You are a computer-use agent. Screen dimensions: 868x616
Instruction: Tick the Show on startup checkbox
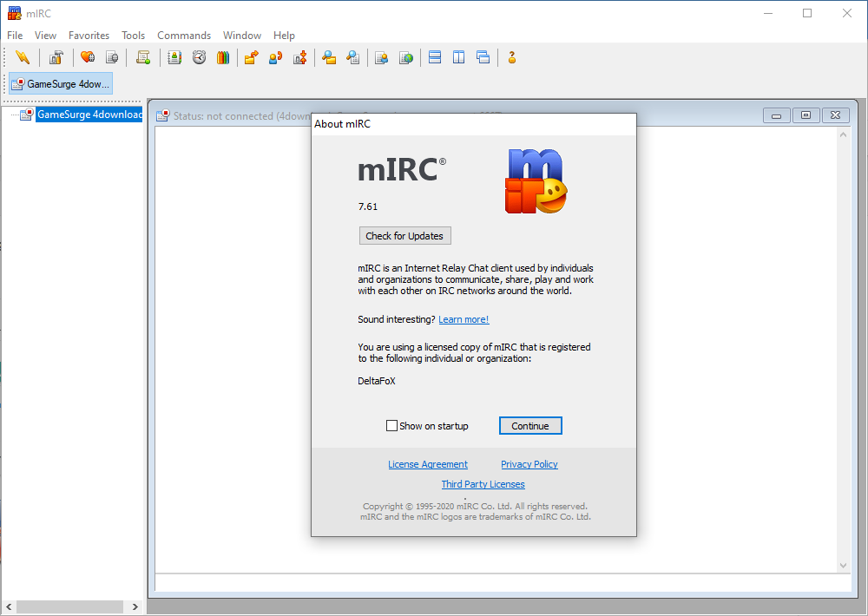tap(391, 426)
